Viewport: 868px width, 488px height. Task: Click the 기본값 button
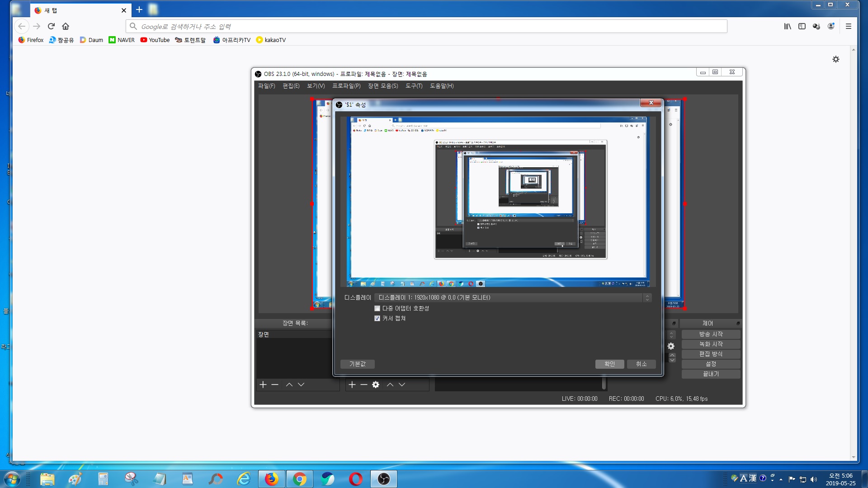(357, 364)
